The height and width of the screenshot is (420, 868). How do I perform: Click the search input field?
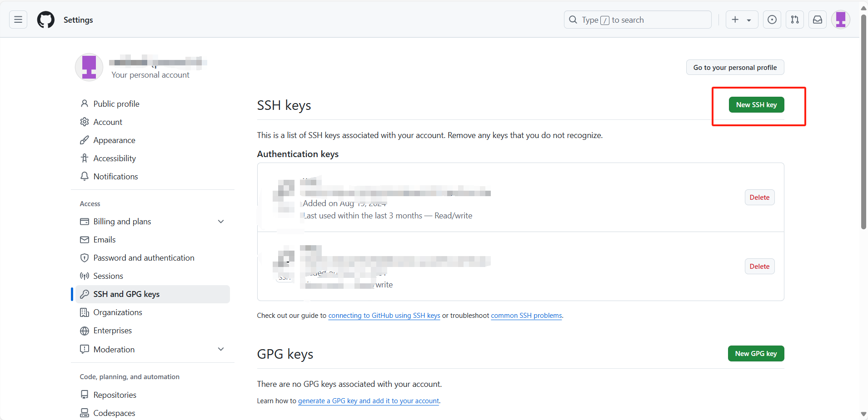coord(637,20)
